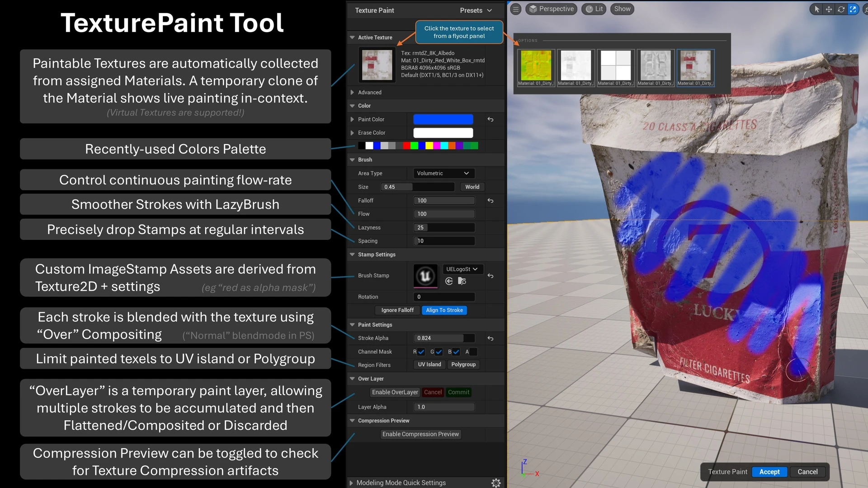Select the viewport Select tool arrow icon
The width and height of the screenshot is (868, 488).
tap(816, 9)
